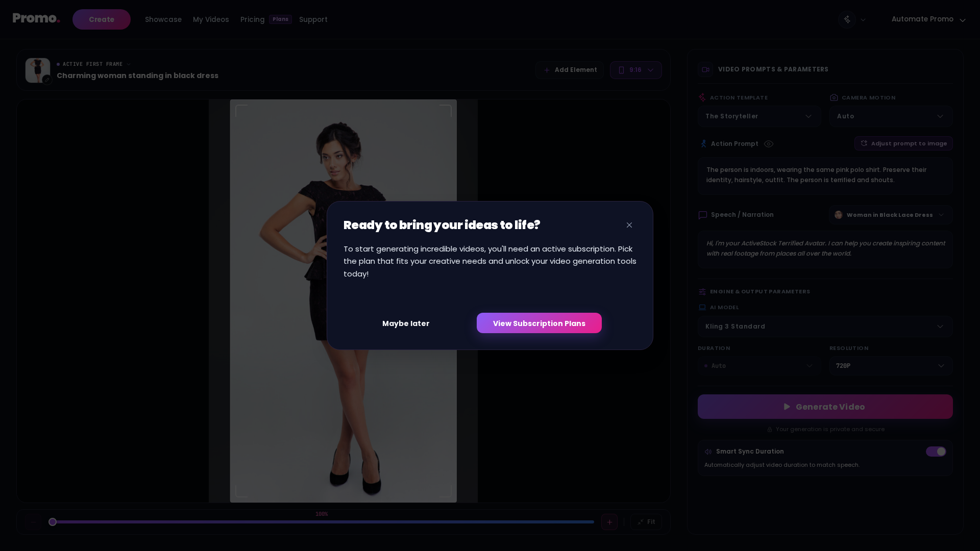Screen dimensions: 980x551
Task: Click Adjust prompt to image
Action: [903, 143]
